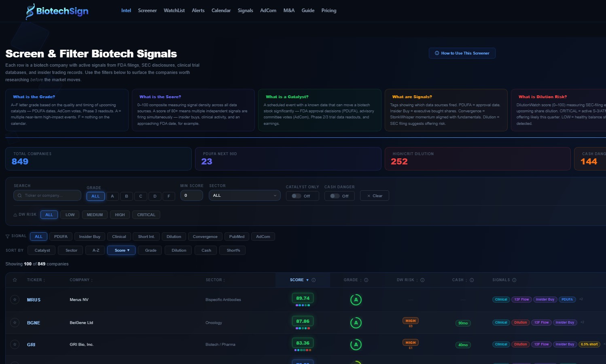The height and width of the screenshot is (364, 606).
Task: Select HIGH dilution risk filter
Action: pyautogui.click(x=120, y=215)
